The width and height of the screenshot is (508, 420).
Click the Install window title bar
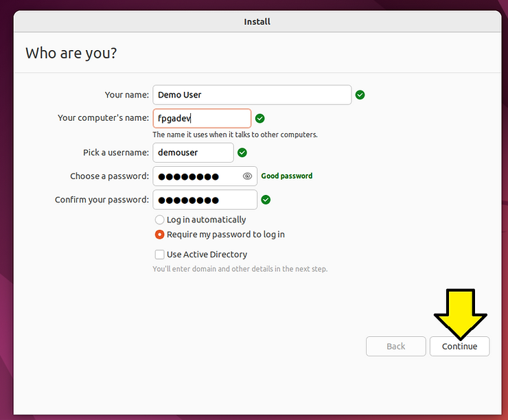pyautogui.click(x=257, y=21)
